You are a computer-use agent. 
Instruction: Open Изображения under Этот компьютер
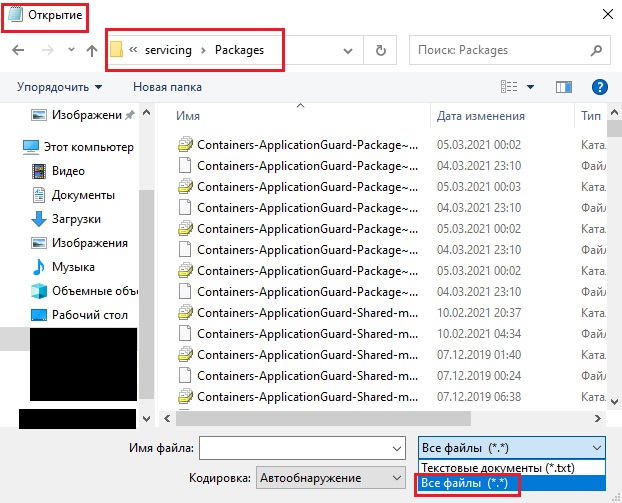(80, 243)
